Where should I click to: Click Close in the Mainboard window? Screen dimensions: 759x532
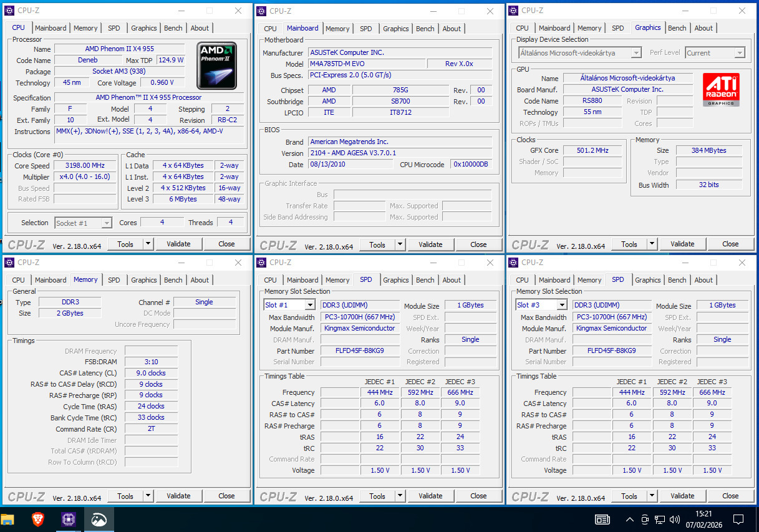point(478,244)
